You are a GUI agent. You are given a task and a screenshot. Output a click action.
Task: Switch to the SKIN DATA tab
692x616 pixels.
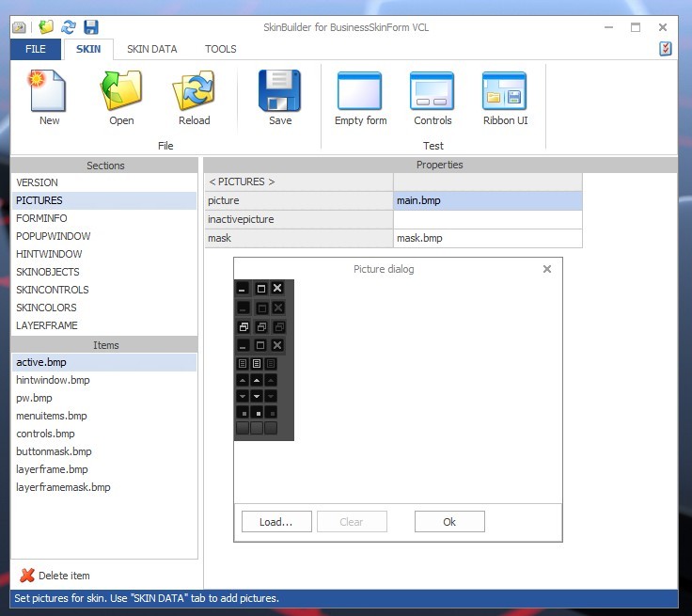(151, 49)
